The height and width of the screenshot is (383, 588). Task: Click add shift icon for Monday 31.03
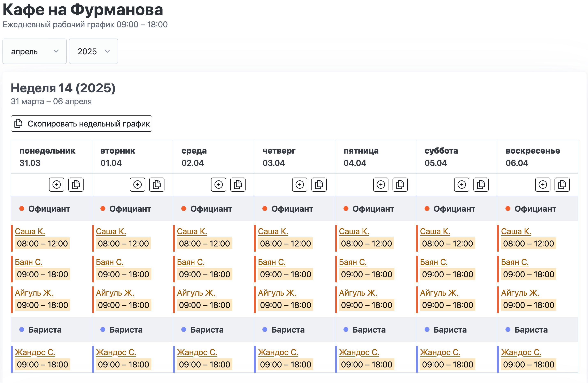click(57, 185)
